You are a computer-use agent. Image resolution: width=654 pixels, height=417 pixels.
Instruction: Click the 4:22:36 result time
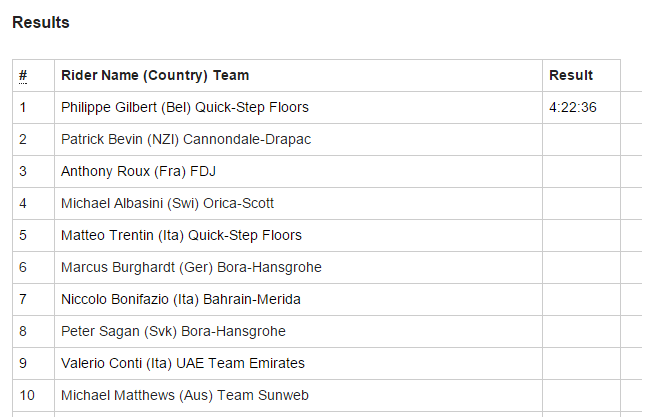pos(573,107)
